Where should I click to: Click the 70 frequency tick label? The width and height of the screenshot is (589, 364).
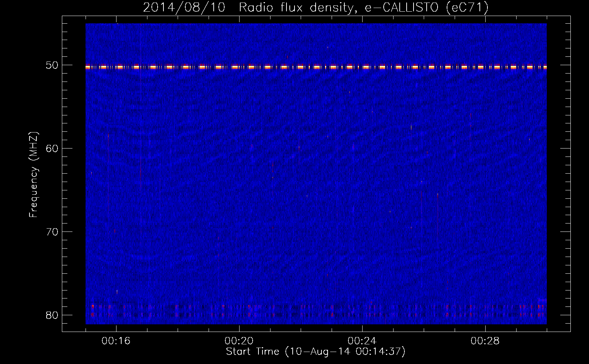52,232
